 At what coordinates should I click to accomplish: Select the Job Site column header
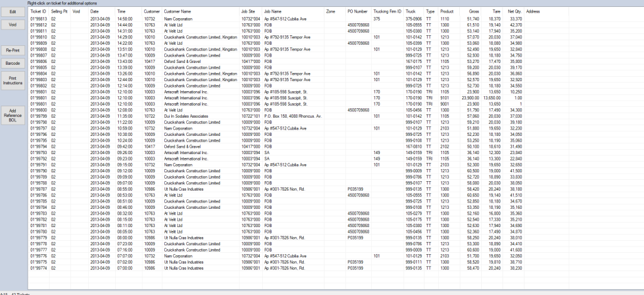coord(250,11)
